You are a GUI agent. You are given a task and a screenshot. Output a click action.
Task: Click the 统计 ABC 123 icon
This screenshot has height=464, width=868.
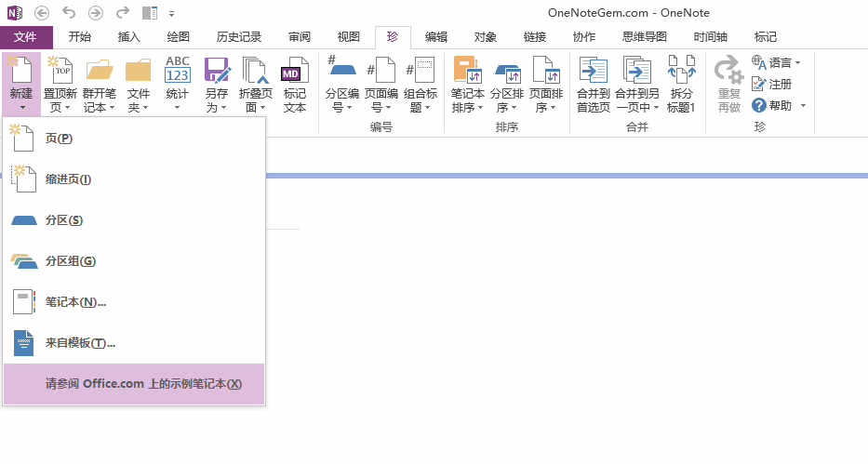click(x=178, y=70)
